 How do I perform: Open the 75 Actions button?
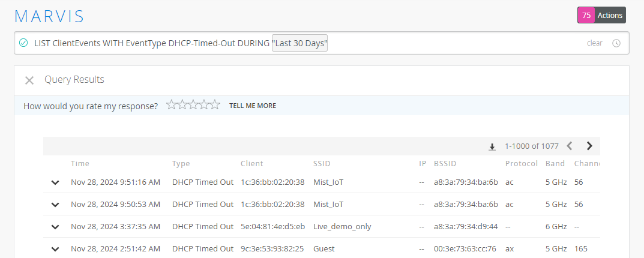[601, 16]
